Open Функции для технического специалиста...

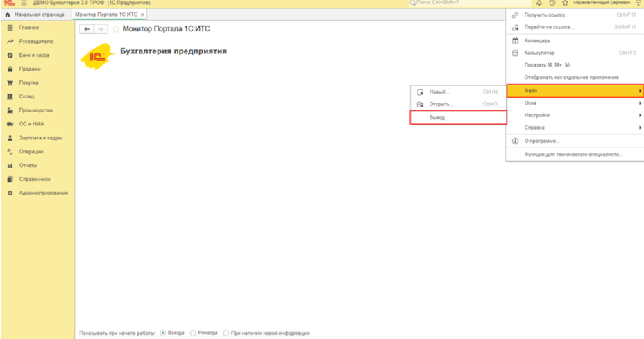point(575,155)
